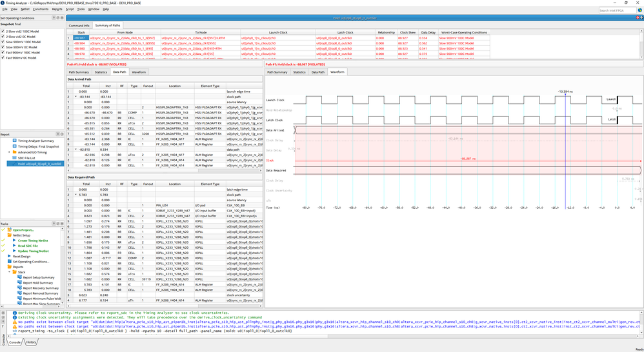Toggle the Slow 900mV 0C Model checkbox
The image size is (644, 352).
[x=3, y=47]
